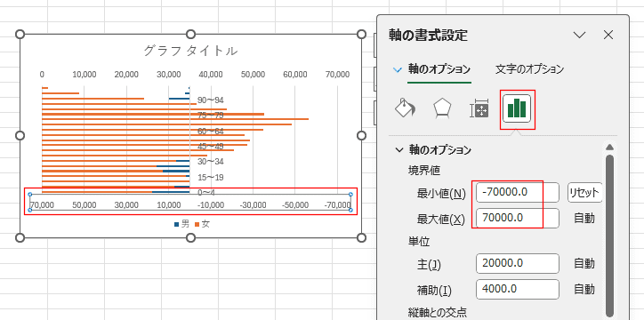Expand the 軸のオプション tab dropdown arrow
Image resolution: width=644 pixels, height=320 pixels.
coord(397,69)
